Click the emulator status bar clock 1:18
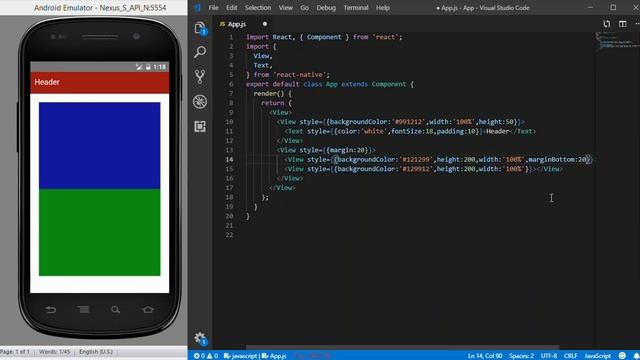 (160, 67)
